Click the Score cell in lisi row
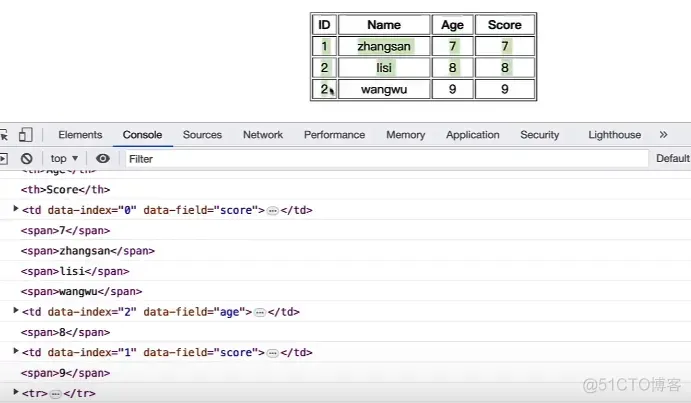The height and width of the screenshot is (403, 691). coord(505,67)
